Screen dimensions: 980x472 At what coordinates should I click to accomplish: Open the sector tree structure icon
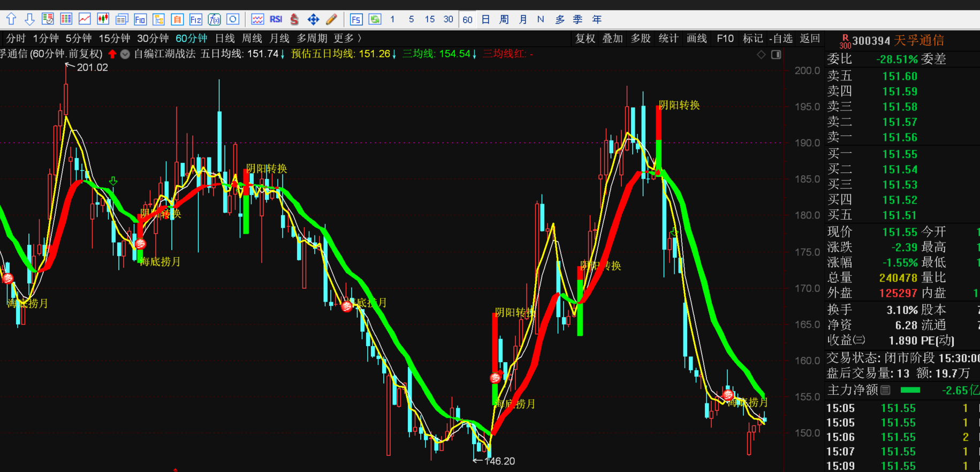pos(158,19)
